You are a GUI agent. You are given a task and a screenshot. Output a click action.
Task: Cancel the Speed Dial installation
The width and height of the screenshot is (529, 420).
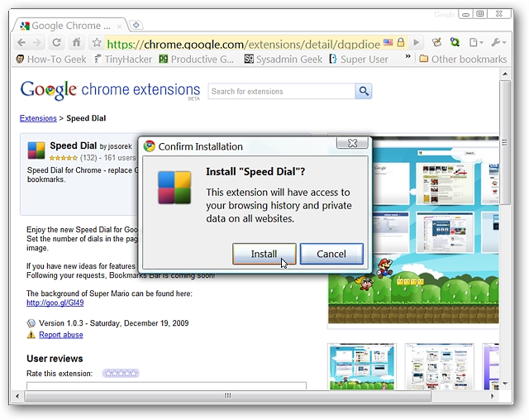(331, 254)
